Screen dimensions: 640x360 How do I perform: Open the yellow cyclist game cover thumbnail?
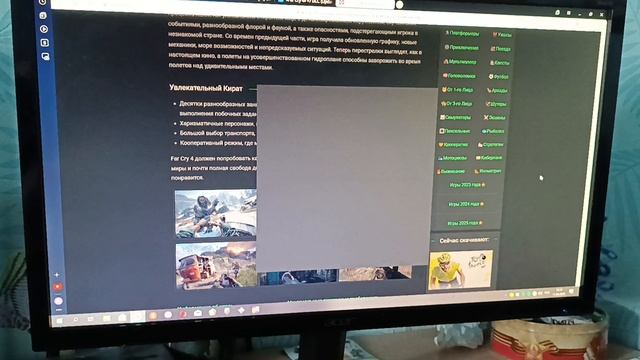click(x=461, y=270)
